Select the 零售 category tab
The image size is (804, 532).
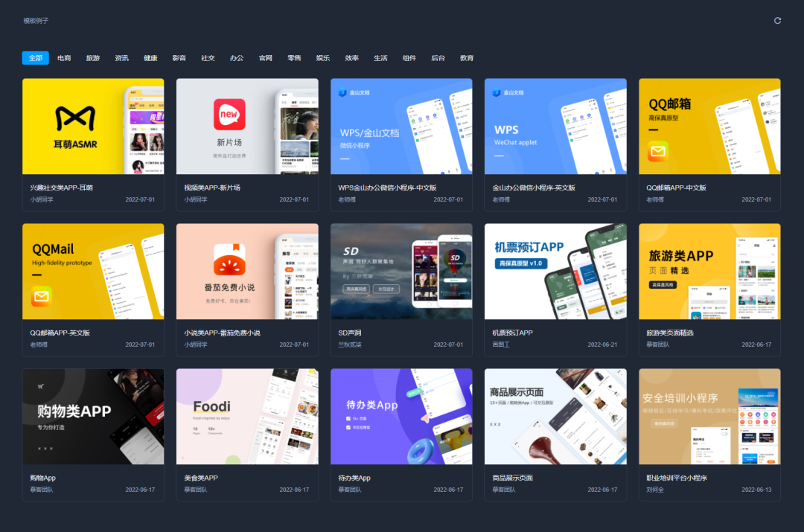[x=294, y=58]
